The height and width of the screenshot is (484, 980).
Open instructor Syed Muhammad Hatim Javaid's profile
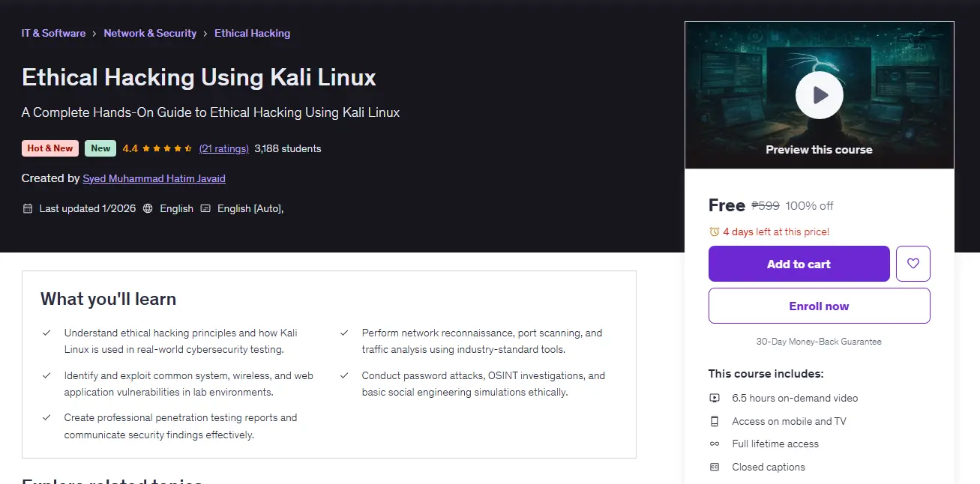coord(154,179)
